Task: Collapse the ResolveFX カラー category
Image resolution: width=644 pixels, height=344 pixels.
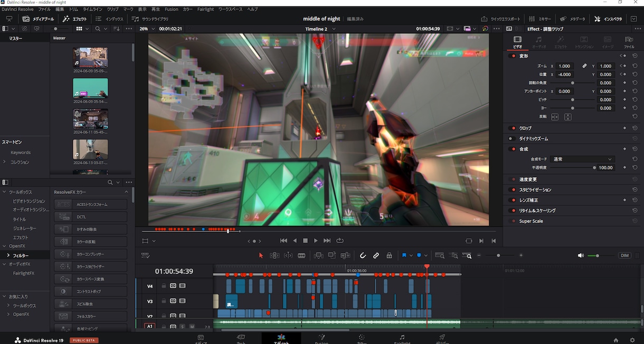Action: 126,192
